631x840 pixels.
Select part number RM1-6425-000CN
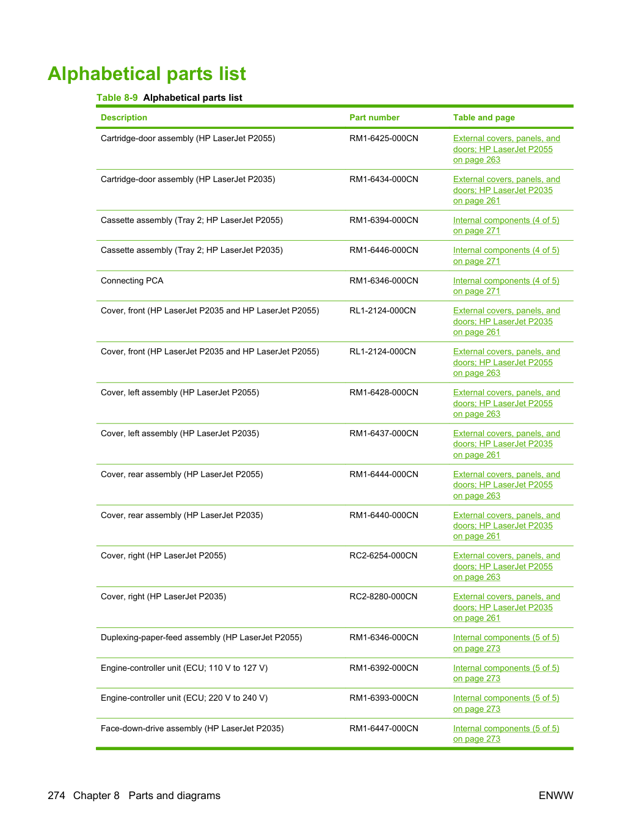(384, 139)
